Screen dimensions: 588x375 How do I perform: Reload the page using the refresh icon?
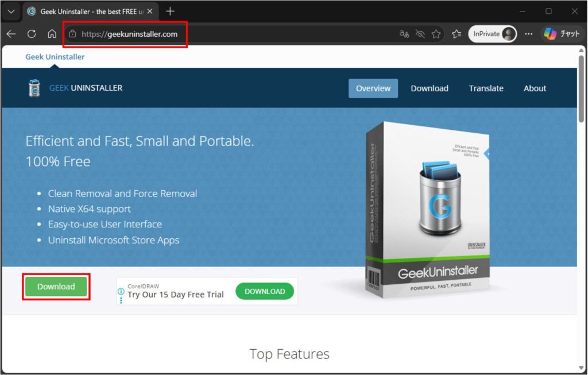[32, 33]
